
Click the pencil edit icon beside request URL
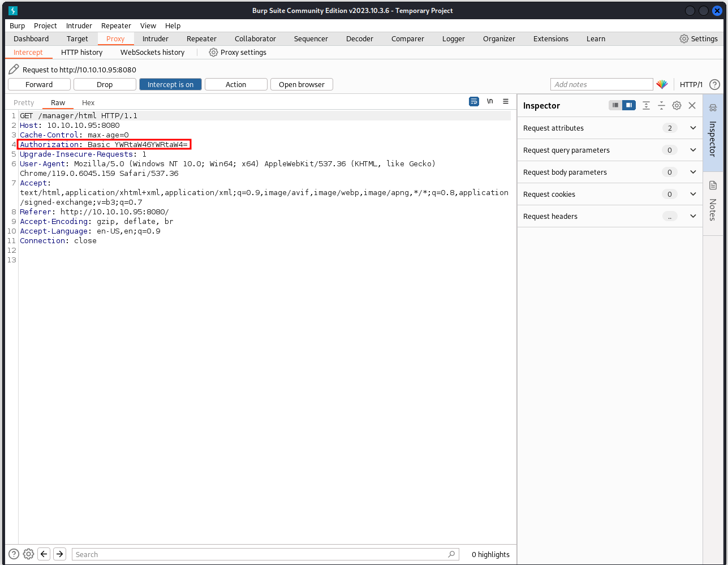(x=14, y=70)
